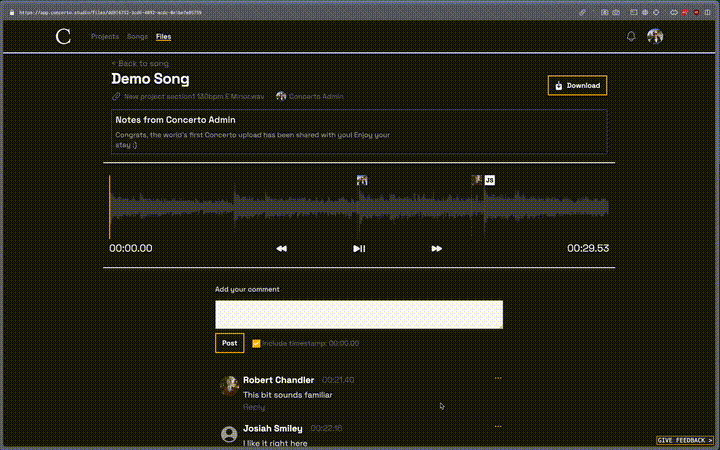Go to Songs tab
The height and width of the screenshot is (450, 720).
[x=137, y=36]
